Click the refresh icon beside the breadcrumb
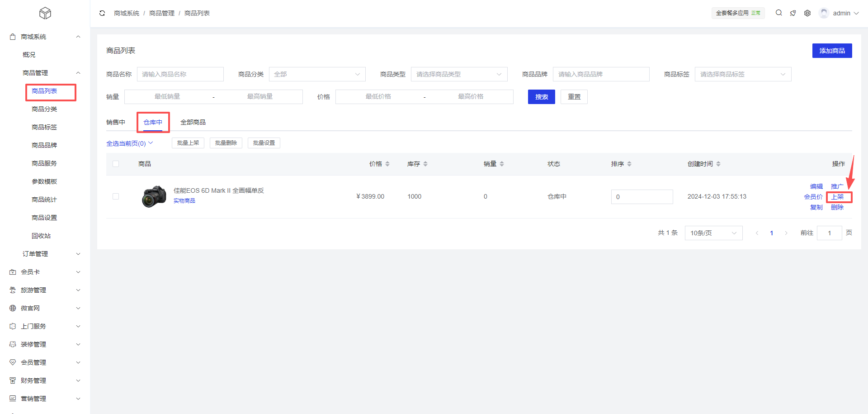868x414 pixels. (x=102, y=13)
